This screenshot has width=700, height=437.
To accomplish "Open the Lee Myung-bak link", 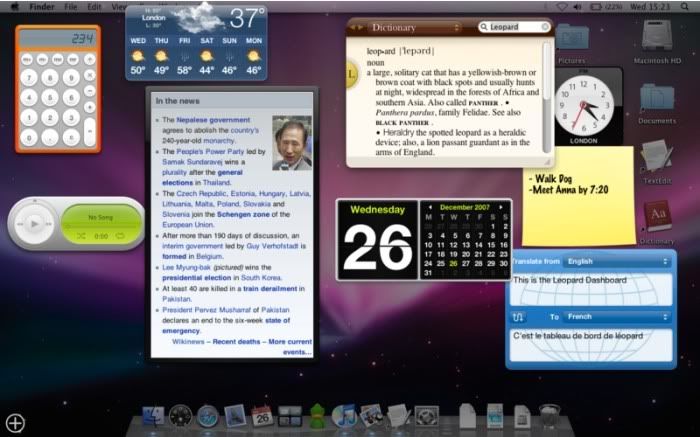I will coord(187,267).
